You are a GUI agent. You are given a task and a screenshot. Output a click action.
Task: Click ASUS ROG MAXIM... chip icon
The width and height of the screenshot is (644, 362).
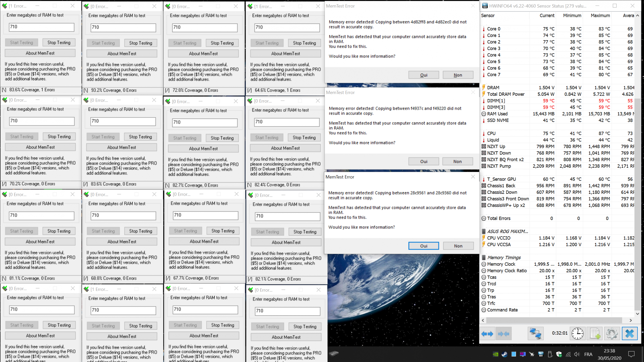click(484, 231)
